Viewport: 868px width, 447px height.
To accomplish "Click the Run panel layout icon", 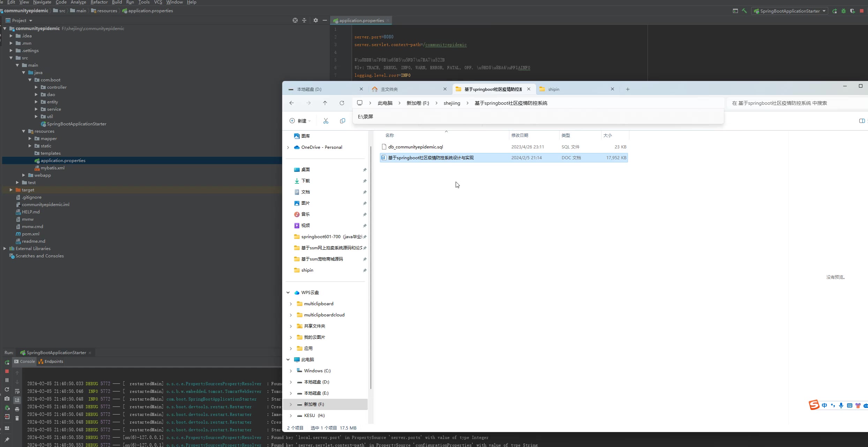I will tap(7, 428).
